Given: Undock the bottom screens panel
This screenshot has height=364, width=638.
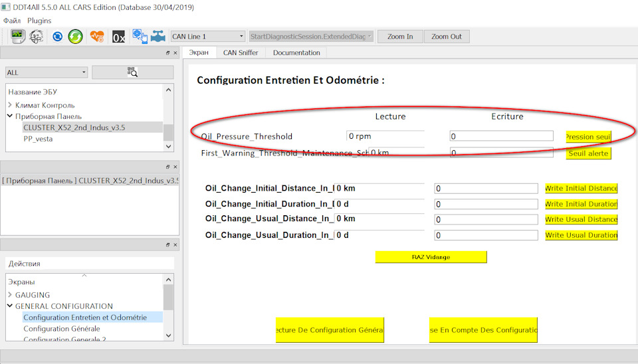Looking at the screenshot, I should (x=167, y=245).
